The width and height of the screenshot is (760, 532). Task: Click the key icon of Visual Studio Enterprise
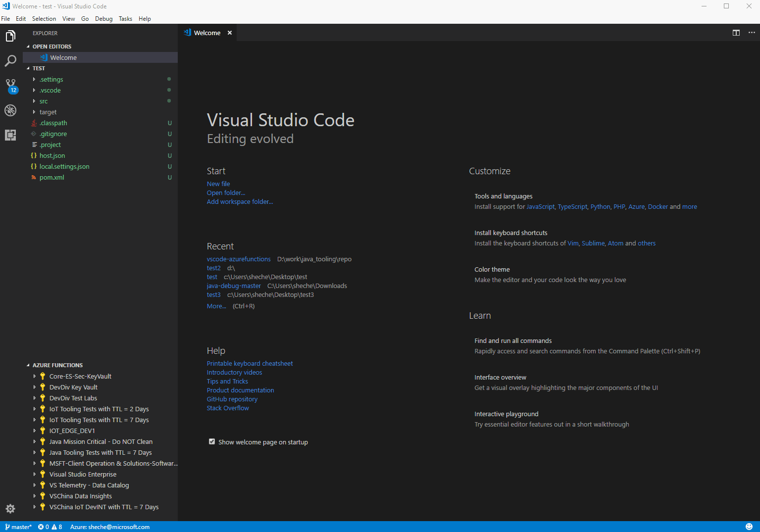click(x=43, y=474)
